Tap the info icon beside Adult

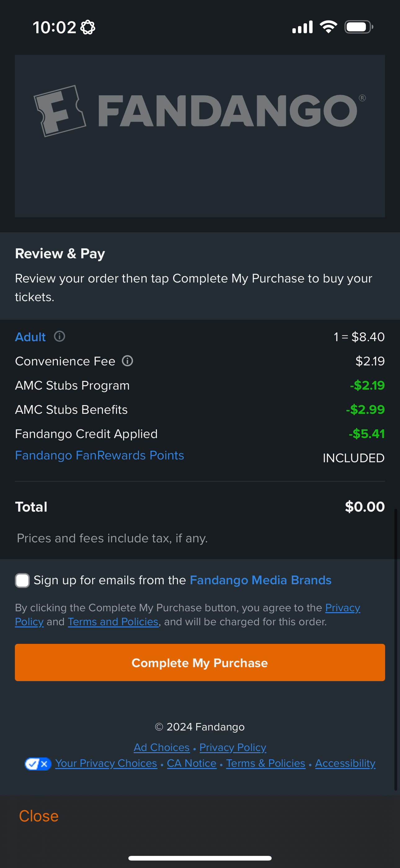[60, 336]
